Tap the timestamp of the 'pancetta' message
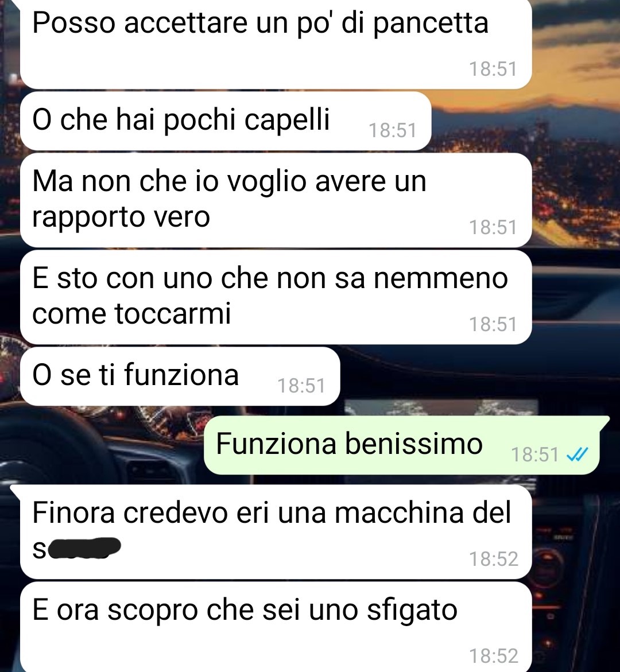Screen dimensions: 620x672 [493, 69]
